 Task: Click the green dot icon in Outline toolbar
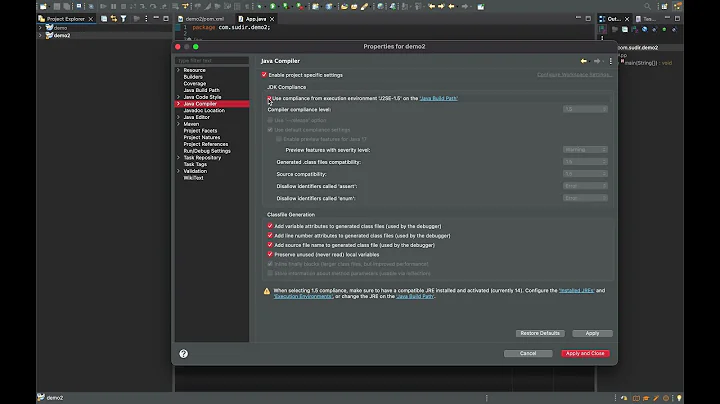[664, 29]
